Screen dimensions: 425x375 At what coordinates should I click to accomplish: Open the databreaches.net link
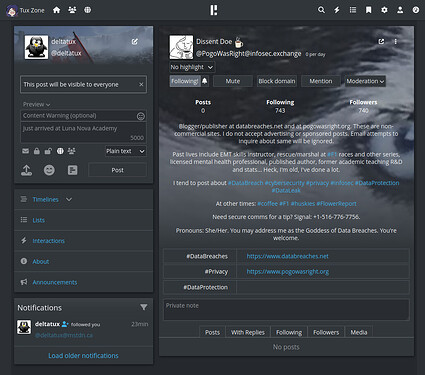coord(287,256)
